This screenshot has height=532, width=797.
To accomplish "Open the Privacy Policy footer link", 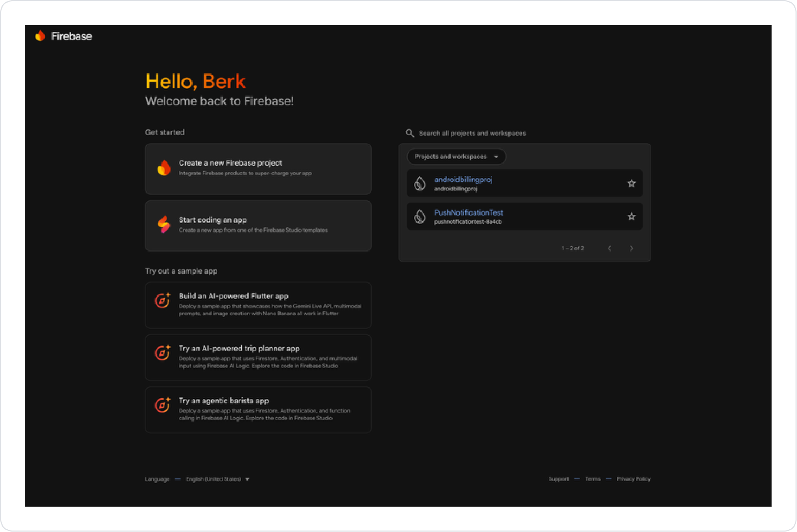I will tap(633, 479).
